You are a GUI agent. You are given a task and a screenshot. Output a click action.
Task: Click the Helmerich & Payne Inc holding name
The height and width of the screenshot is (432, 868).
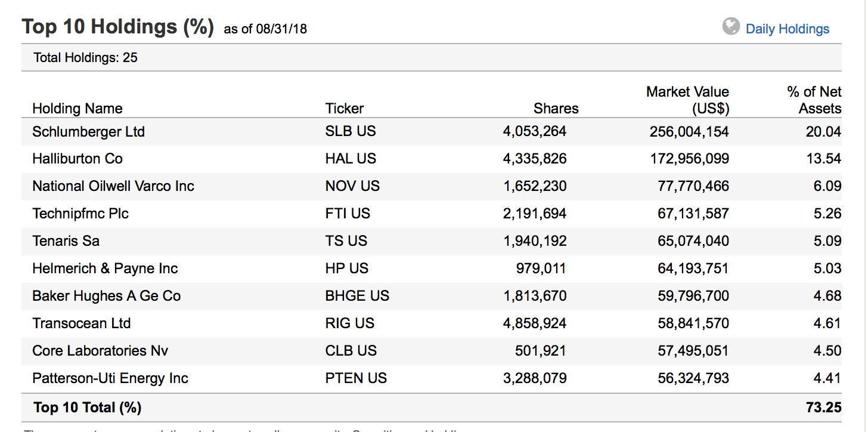pyautogui.click(x=104, y=268)
